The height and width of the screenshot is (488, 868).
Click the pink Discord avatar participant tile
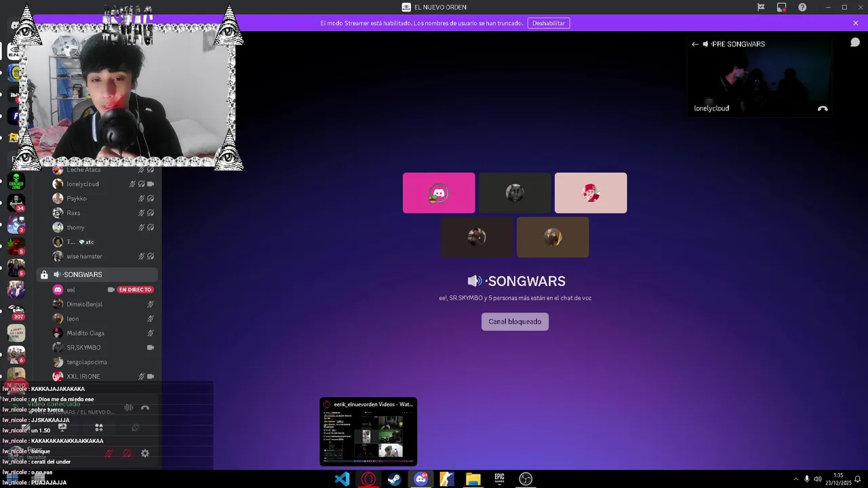439,193
